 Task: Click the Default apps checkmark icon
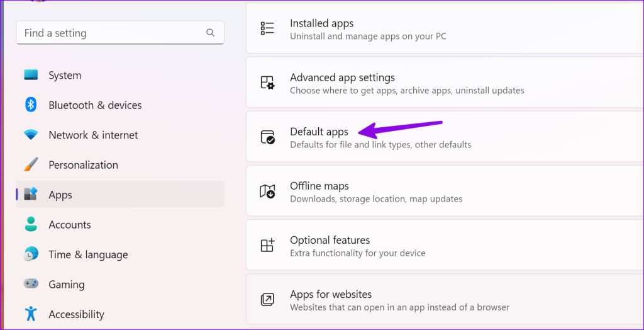click(x=267, y=137)
